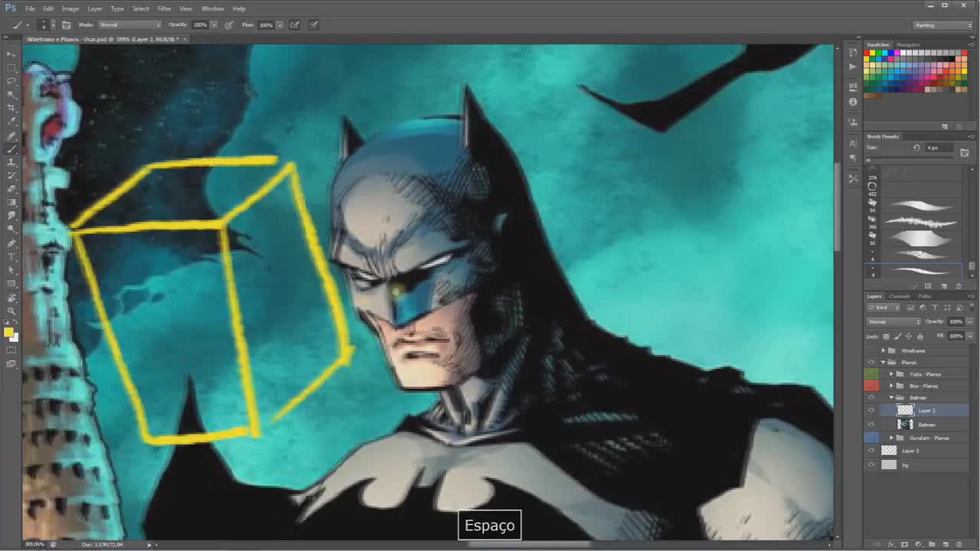Open the Window menu

point(213,8)
